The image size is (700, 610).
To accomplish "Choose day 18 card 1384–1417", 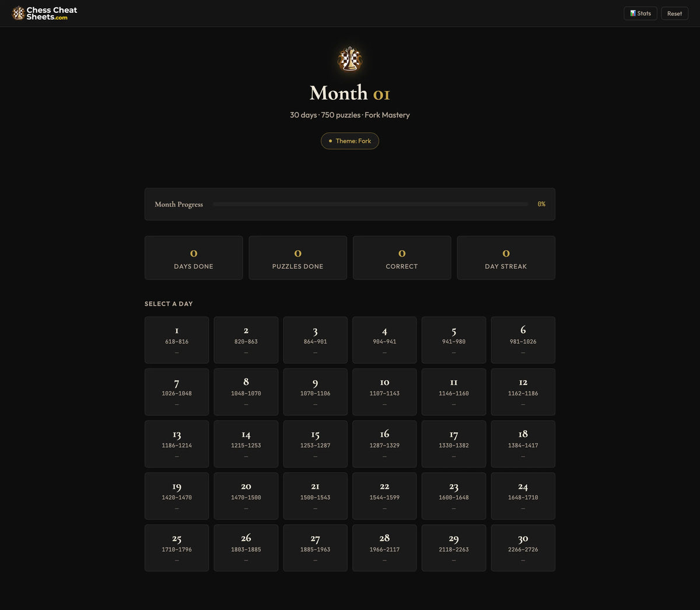I will (x=523, y=444).
